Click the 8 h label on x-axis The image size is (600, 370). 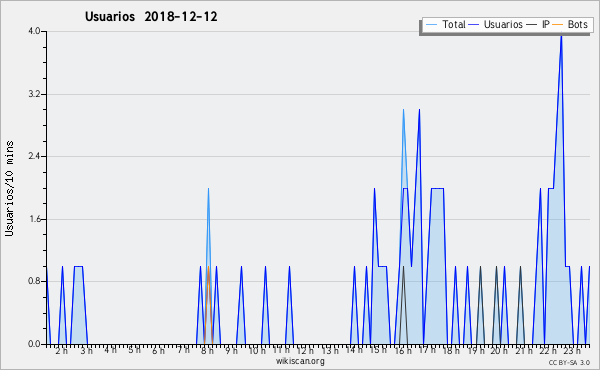point(207,350)
